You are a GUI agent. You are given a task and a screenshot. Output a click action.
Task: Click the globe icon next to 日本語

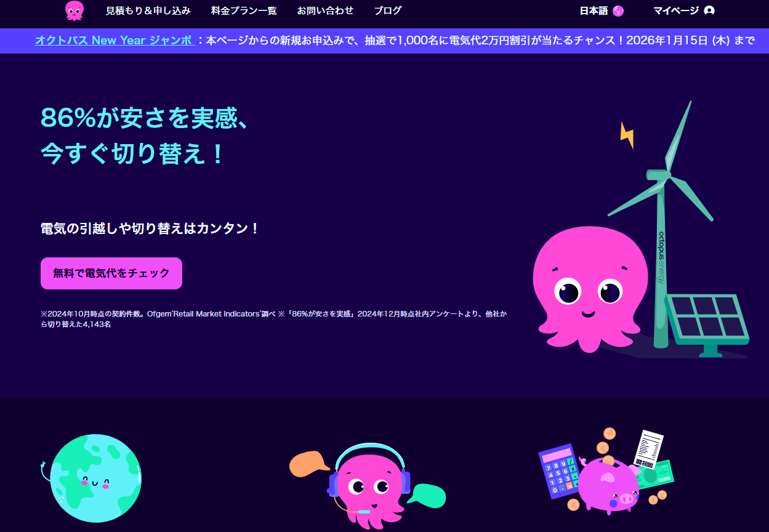pos(618,10)
